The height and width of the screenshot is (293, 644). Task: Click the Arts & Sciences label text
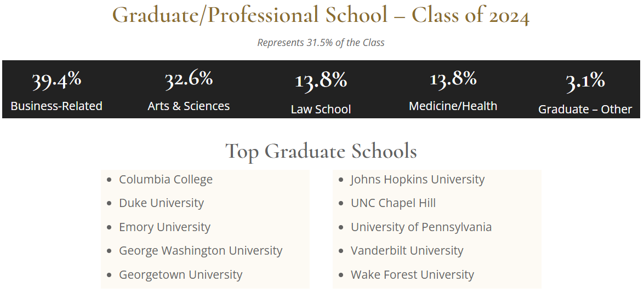click(189, 106)
